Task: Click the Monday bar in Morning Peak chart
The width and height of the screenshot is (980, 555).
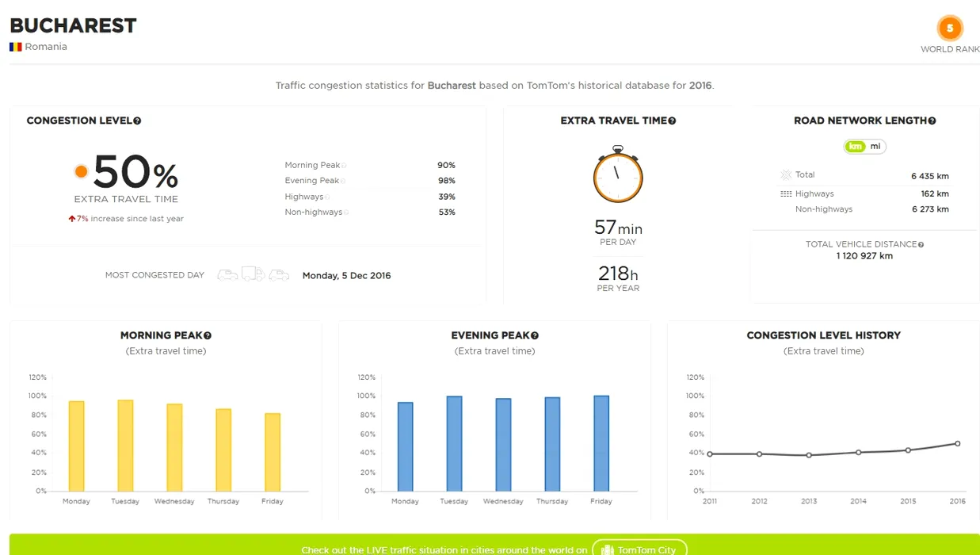Action: click(x=76, y=446)
